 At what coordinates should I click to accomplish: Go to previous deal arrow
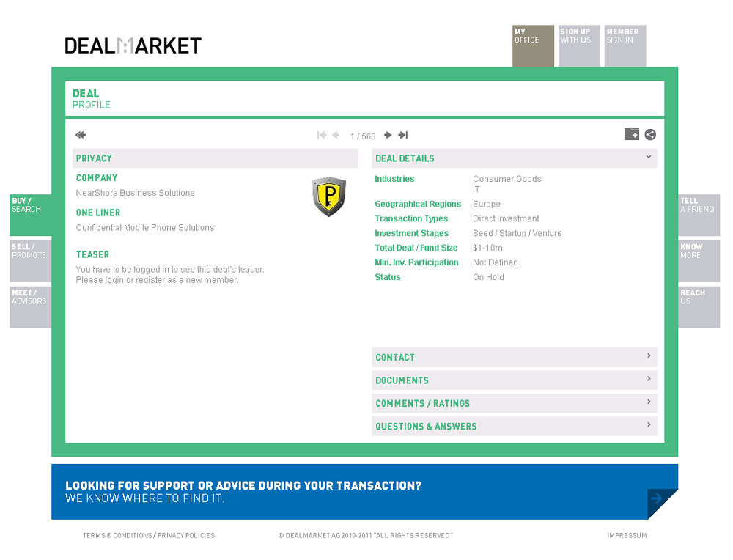click(336, 135)
